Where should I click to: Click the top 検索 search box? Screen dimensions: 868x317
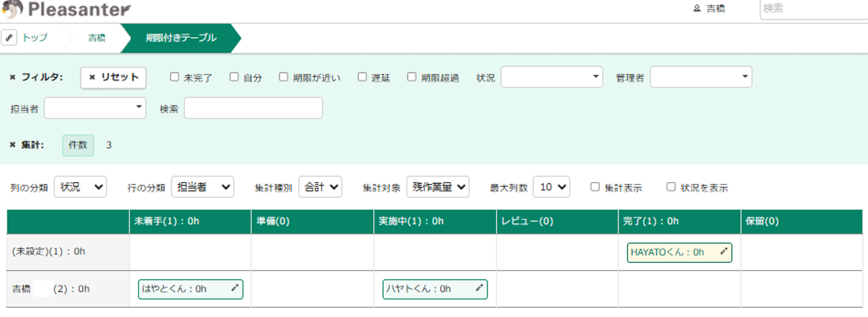[x=814, y=9]
